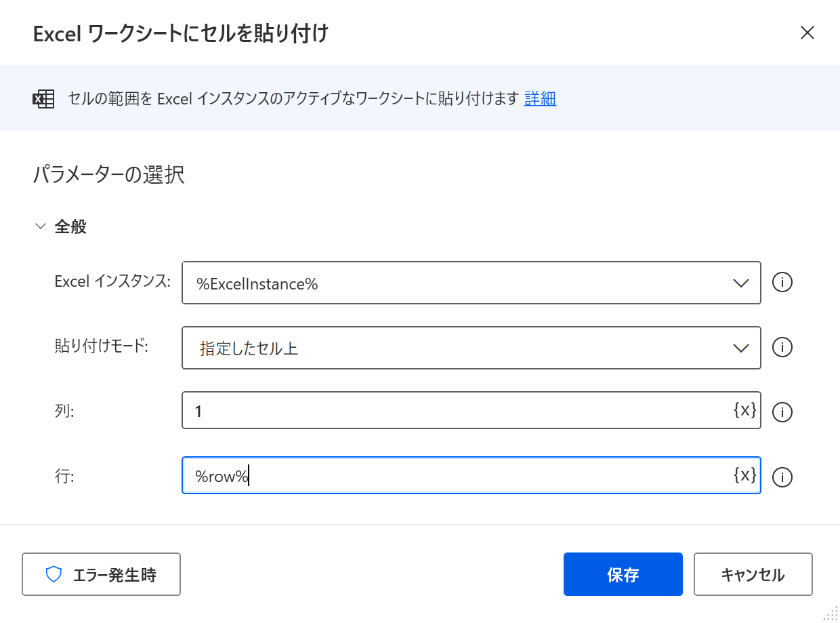Click the info icon beside 貼り付けモード
The width and height of the screenshot is (840, 623).
(782, 347)
